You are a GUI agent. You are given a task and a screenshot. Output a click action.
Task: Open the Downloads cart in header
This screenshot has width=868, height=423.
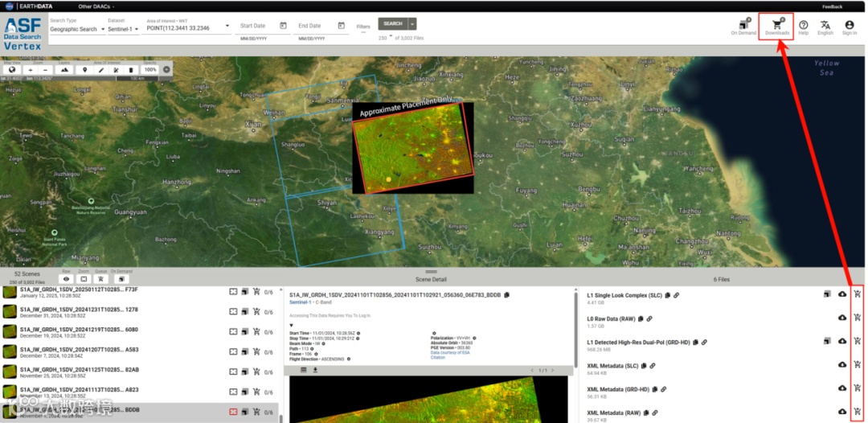click(x=776, y=27)
